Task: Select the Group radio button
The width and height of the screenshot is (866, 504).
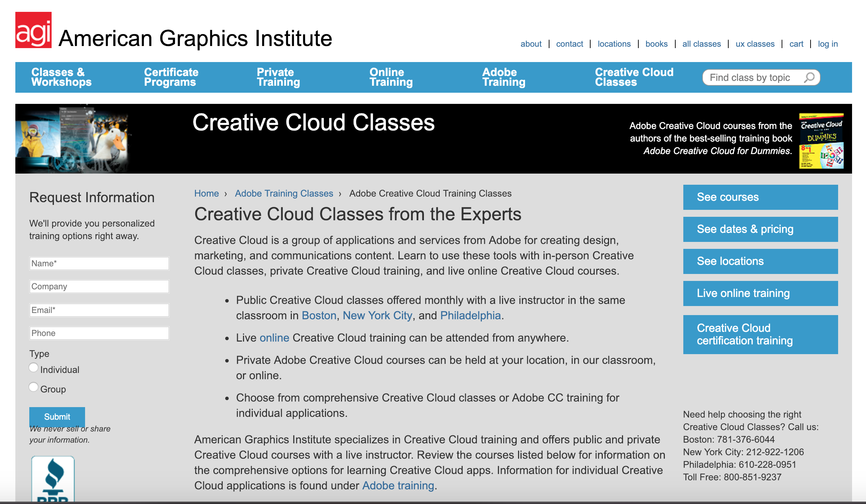Action: pyautogui.click(x=33, y=387)
